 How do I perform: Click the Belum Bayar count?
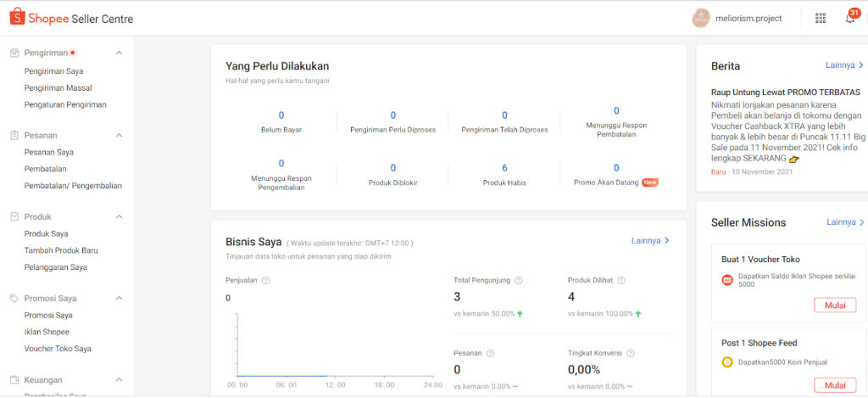tap(281, 115)
